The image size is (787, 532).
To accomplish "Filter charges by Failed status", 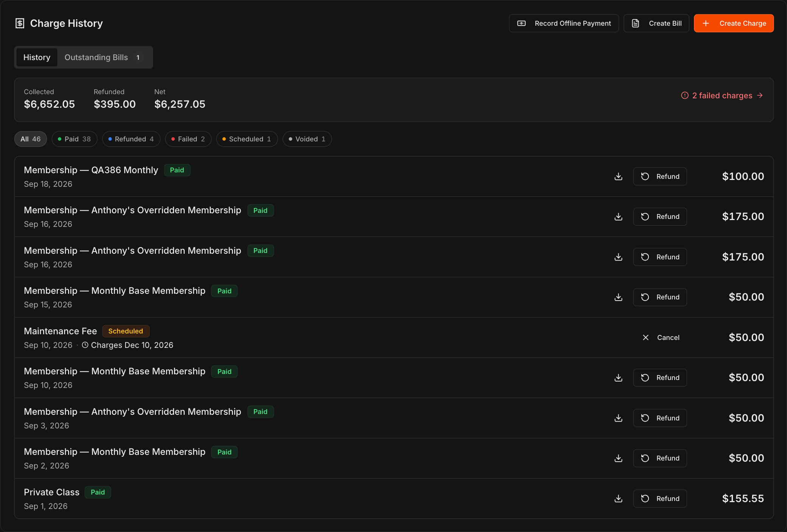I will click(188, 139).
